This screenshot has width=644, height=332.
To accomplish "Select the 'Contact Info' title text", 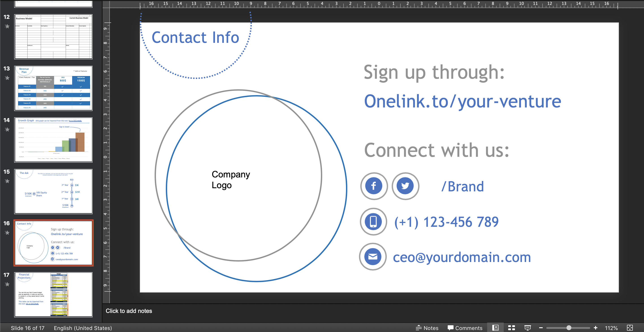I will [195, 37].
